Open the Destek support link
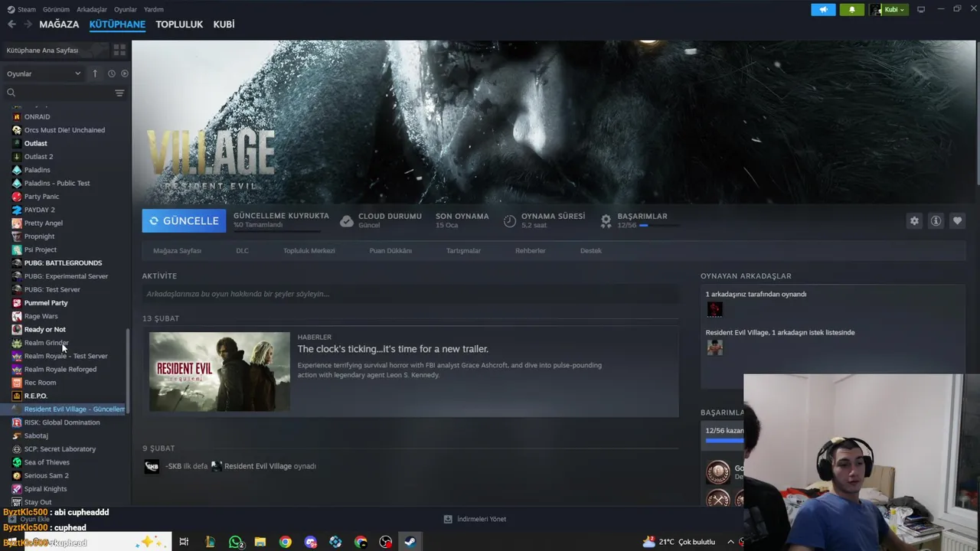 point(590,250)
